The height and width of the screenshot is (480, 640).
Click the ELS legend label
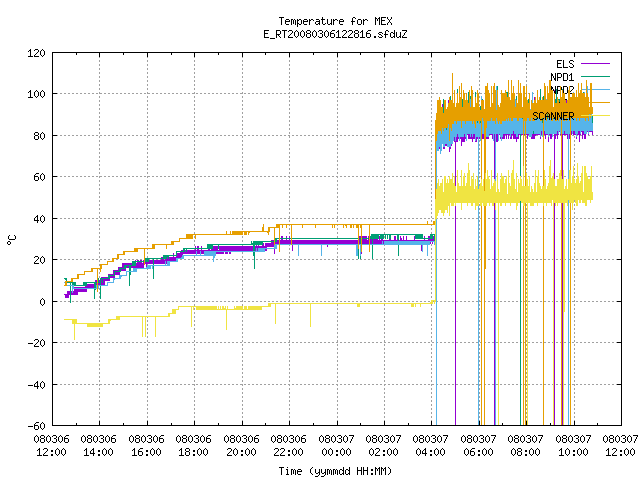pos(565,64)
